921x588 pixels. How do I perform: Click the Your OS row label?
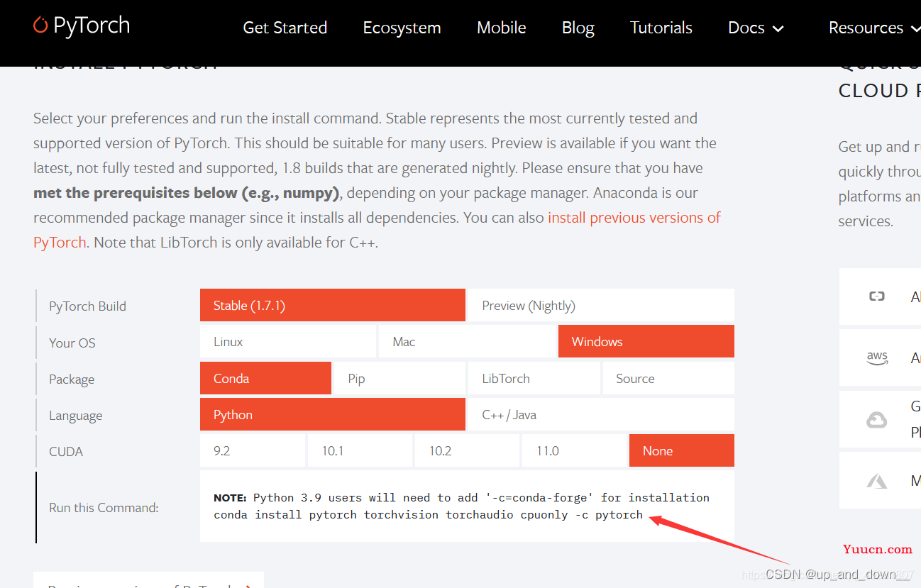(x=72, y=343)
